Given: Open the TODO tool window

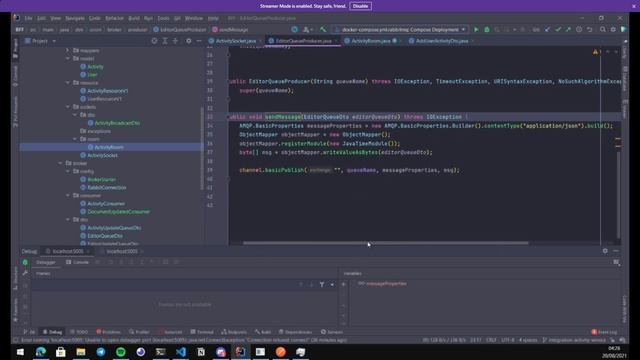Looking at the screenshot, I should click(79, 332).
